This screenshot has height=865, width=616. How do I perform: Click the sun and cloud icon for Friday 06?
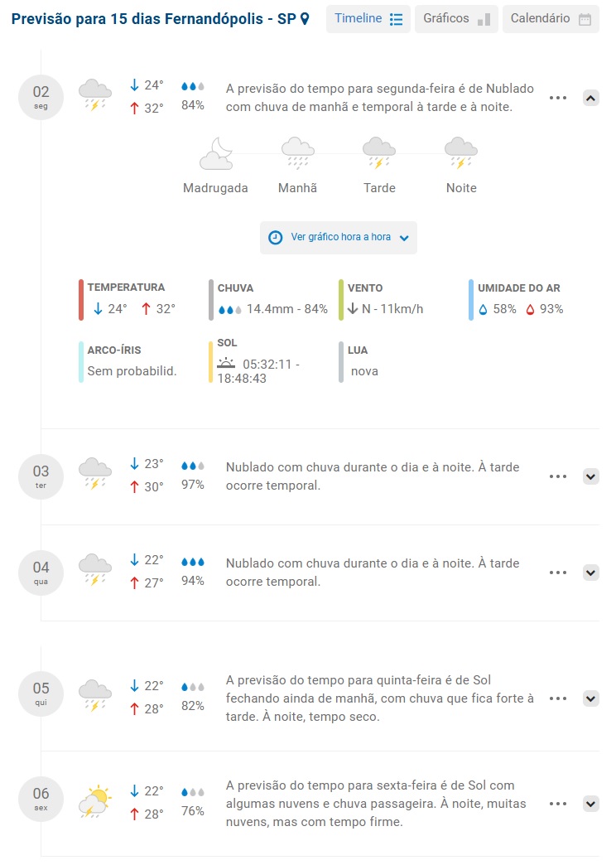95,802
